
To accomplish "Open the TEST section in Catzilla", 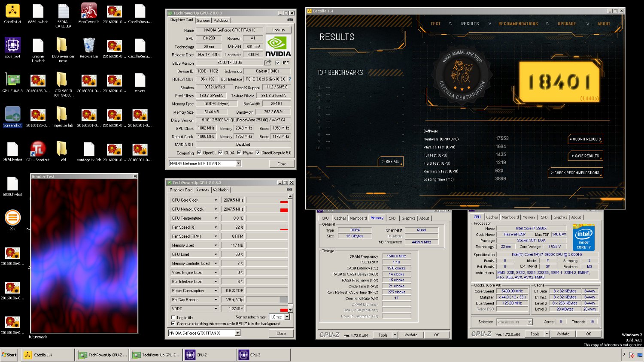I will [x=435, y=24].
